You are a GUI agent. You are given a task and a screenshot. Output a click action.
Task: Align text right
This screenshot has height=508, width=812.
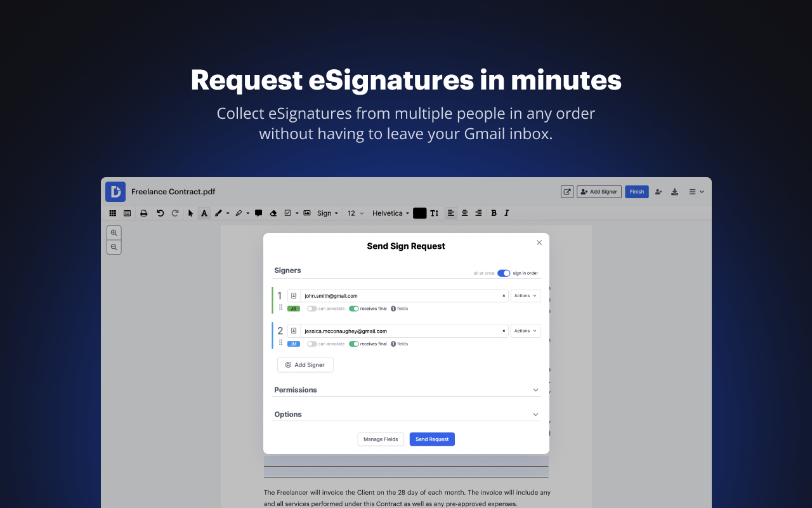click(x=478, y=213)
